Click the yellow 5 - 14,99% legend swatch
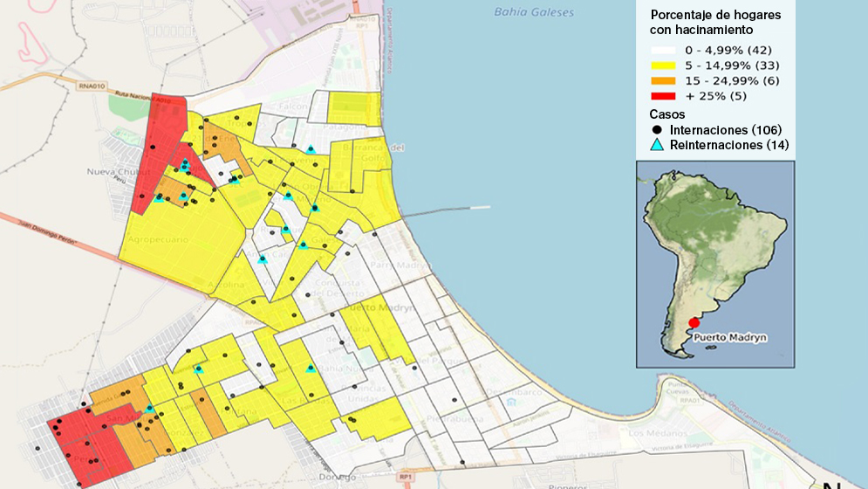 (x=666, y=65)
